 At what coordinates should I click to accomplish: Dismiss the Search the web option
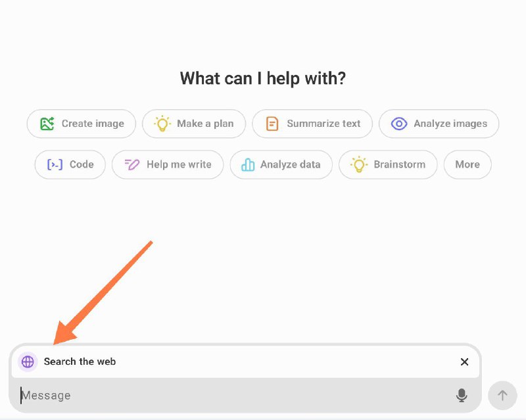tap(464, 362)
